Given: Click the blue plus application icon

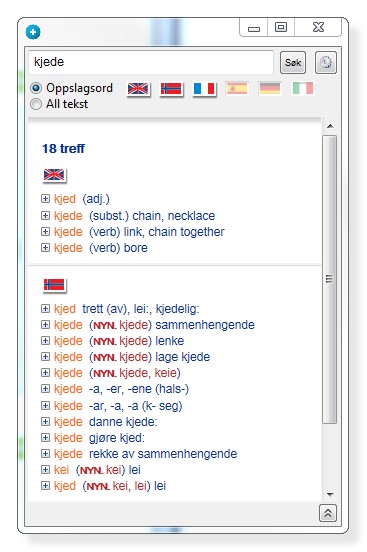Looking at the screenshot, I should point(33,32).
